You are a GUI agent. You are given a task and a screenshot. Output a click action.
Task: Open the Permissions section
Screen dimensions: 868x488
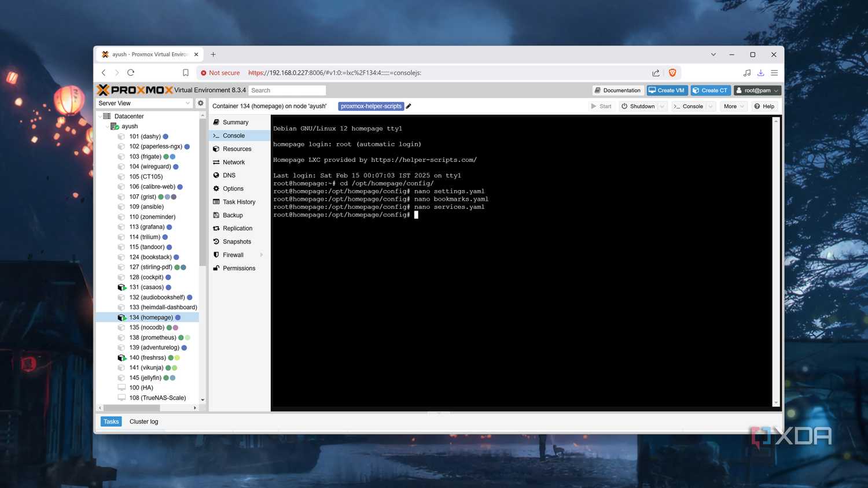click(x=239, y=268)
